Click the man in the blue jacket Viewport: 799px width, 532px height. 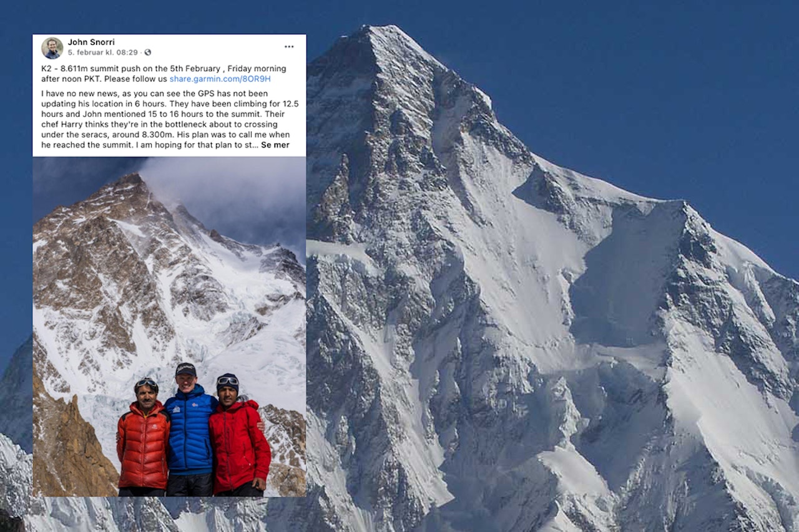click(x=190, y=430)
